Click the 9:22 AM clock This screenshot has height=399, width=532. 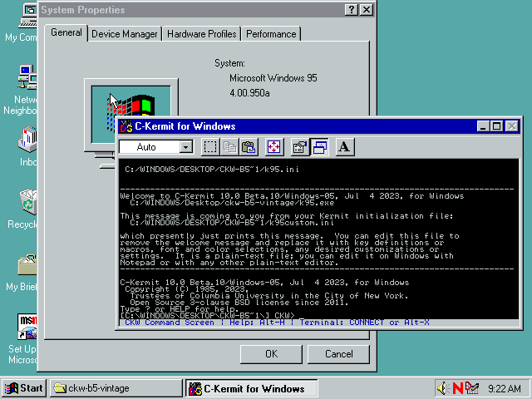(505, 388)
